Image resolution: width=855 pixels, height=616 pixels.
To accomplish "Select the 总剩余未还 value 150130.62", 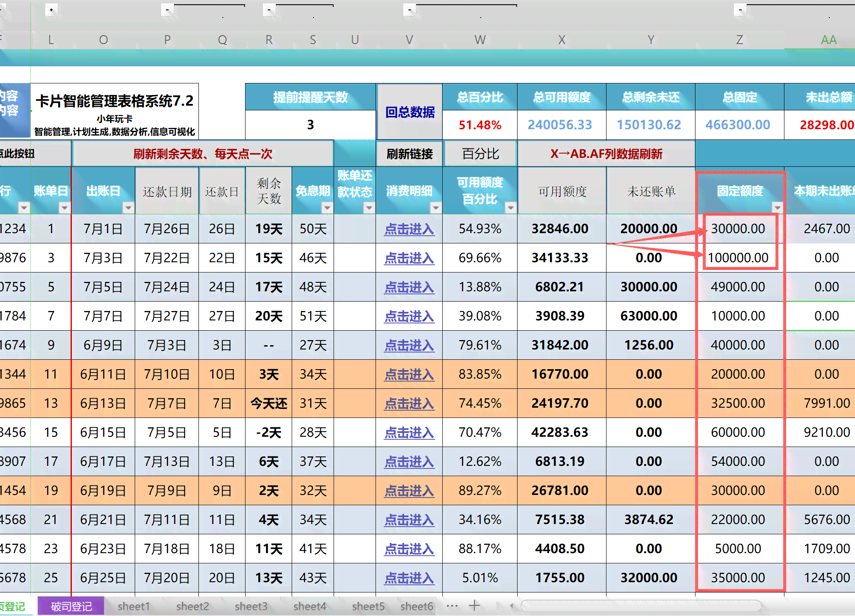I will click(651, 125).
